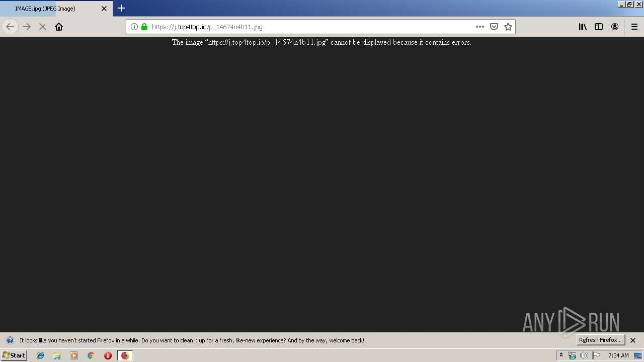Save page to Pocket
This screenshot has height=362, width=644.
(494, 27)
